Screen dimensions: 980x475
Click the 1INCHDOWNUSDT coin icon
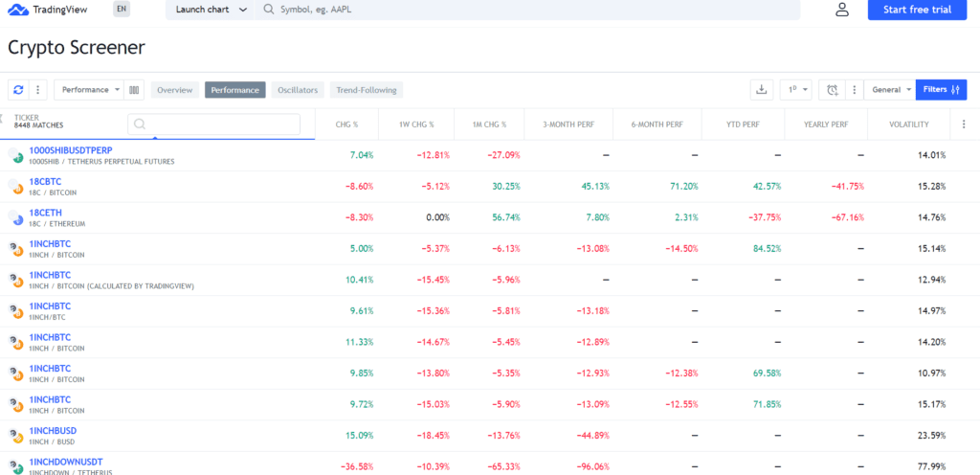coord(15,467)
